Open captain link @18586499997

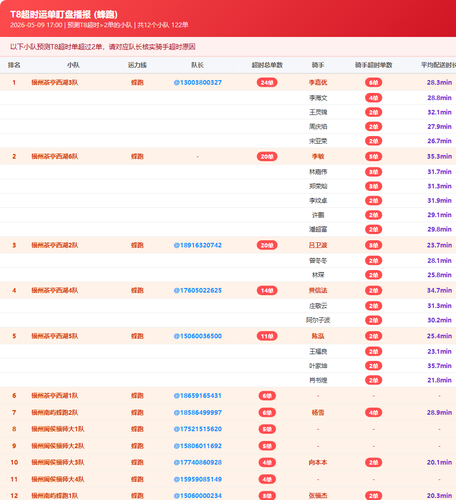click(198, 412)
